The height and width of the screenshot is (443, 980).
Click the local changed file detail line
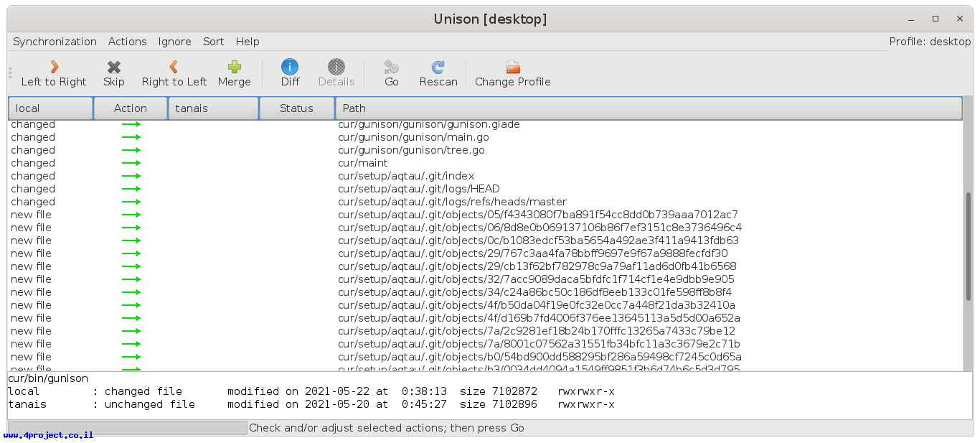coord(311,391)
